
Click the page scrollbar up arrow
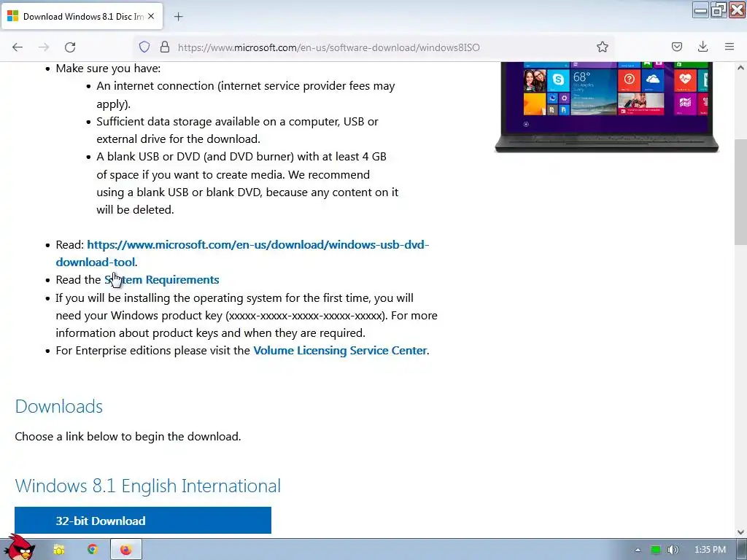pyautogui.click(x=740, y=68)
